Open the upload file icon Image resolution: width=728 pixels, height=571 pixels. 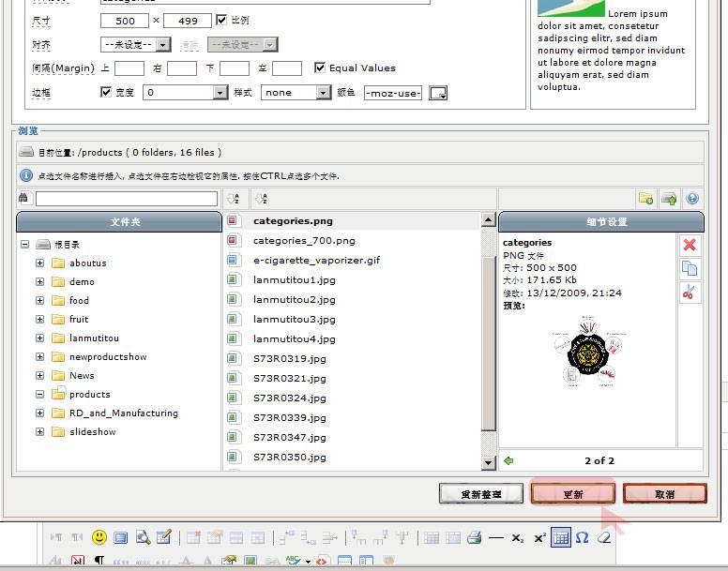click(x=669, y=198)
